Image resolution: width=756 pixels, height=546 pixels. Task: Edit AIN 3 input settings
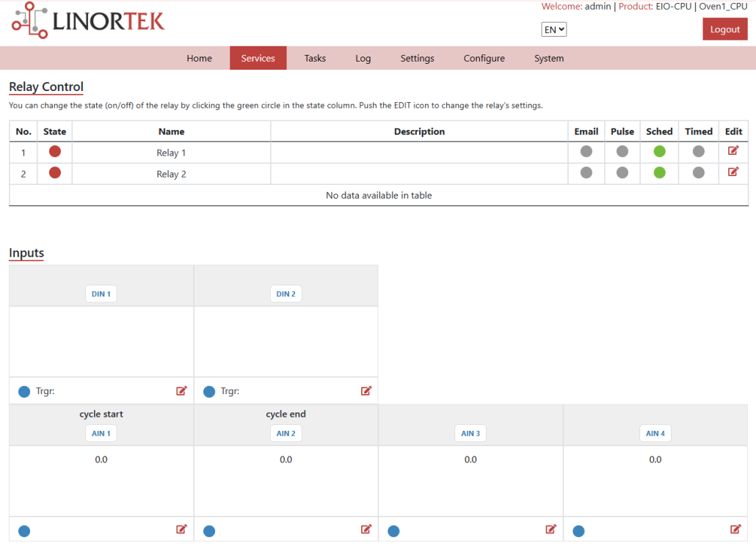(550, 530)
